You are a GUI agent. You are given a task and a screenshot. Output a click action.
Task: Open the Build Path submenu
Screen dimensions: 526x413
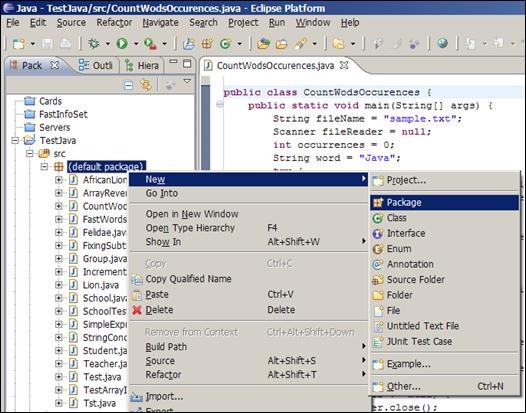249,347
